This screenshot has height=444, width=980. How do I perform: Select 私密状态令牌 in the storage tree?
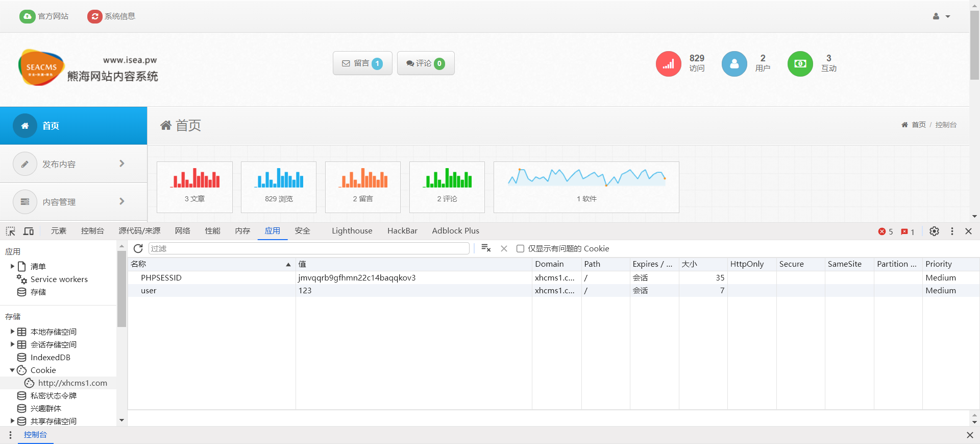tap(53, 395)
